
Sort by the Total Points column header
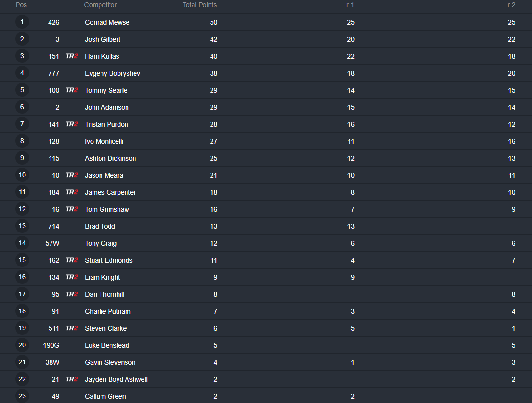pos(200,5)
